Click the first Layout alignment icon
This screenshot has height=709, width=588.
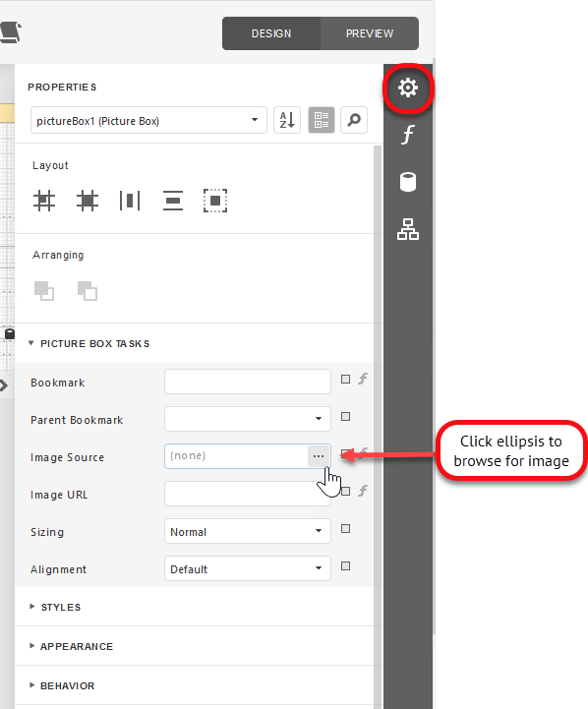click(x=44, y=201)
